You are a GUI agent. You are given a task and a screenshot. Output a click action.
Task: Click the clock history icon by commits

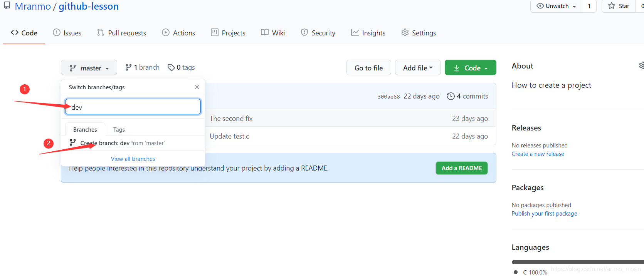coord(451,96)
